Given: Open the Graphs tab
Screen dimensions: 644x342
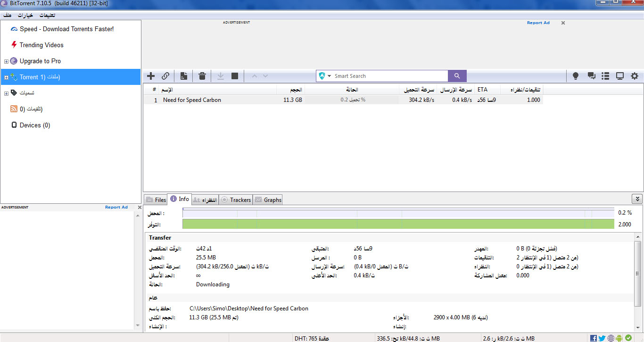Looking at the screenshot, I should [x=268, y=200].
